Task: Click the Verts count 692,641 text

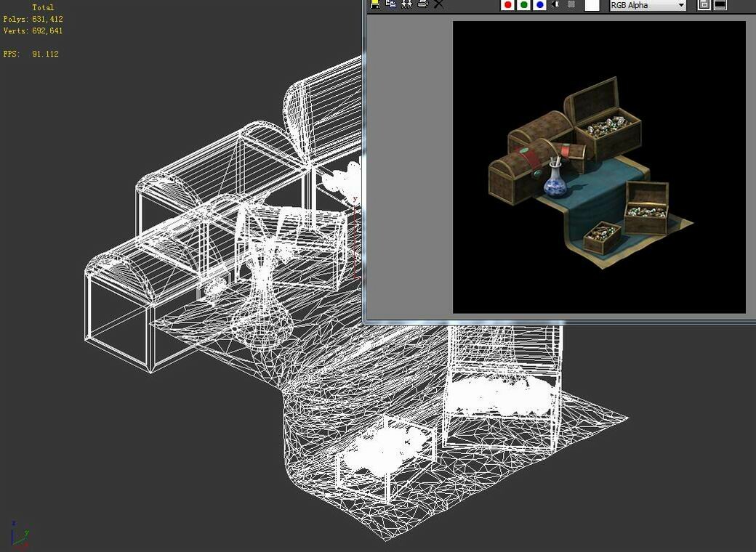Action: [33, 31]
